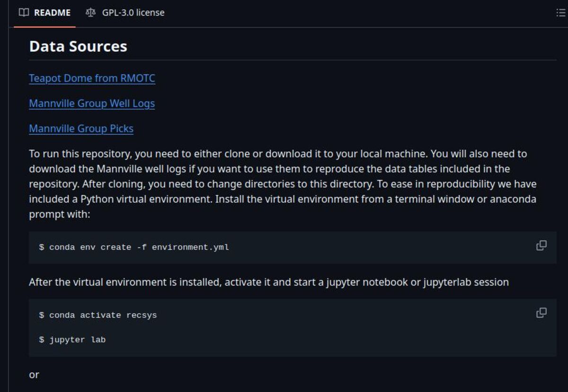Click the paragraph starting 'To run this repository'

pos(283,184)
